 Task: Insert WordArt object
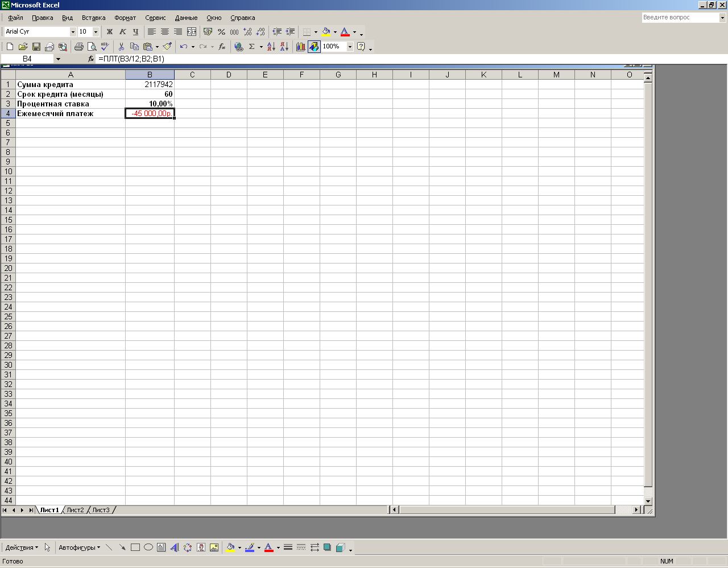(x=174, y=548)
